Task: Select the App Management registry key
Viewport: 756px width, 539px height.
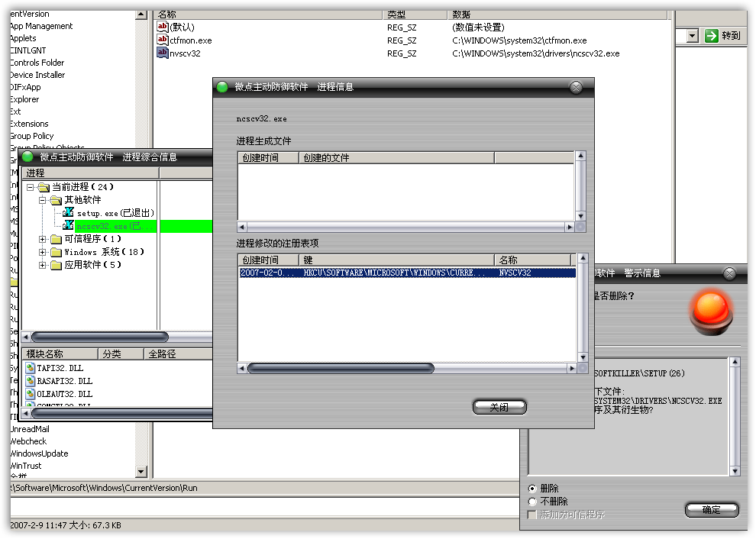Action: pyautogui.click(x=41, y=26)
